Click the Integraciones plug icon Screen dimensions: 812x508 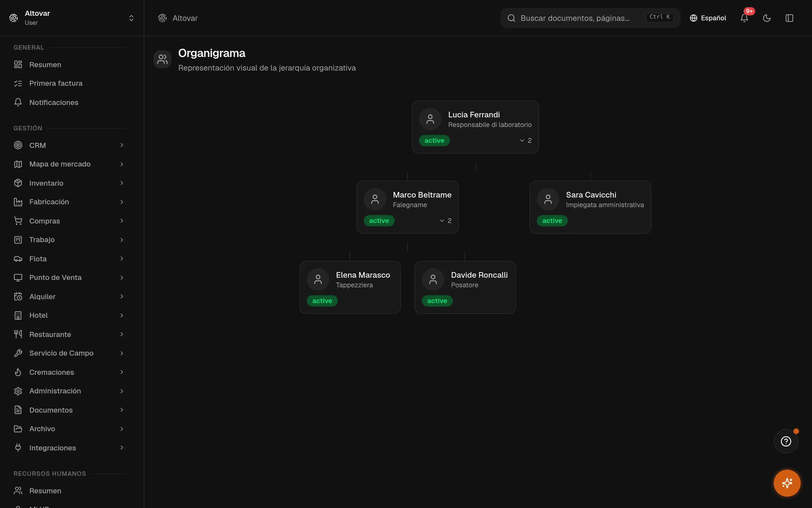(x=18, y=448)
